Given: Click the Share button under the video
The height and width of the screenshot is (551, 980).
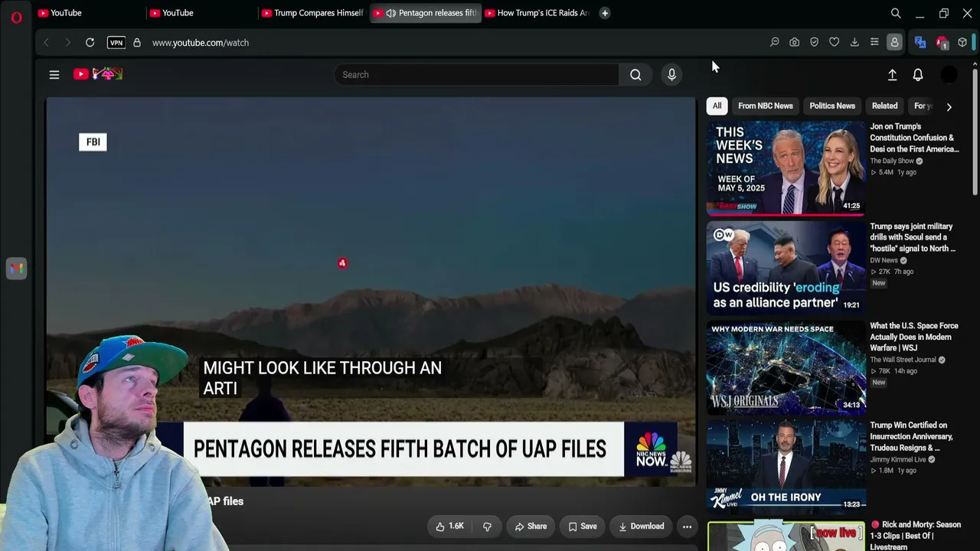Looking at the screenshot, I should point(531,527).
